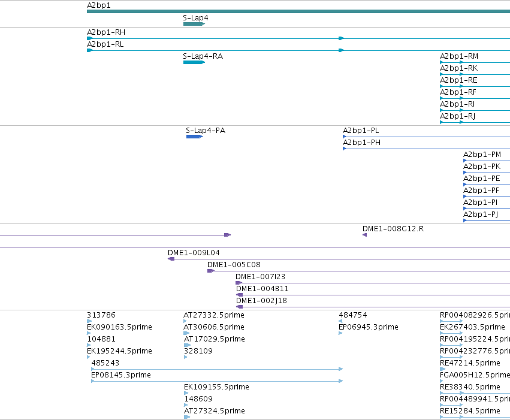Select the S-Lap4-PA label

206,131
